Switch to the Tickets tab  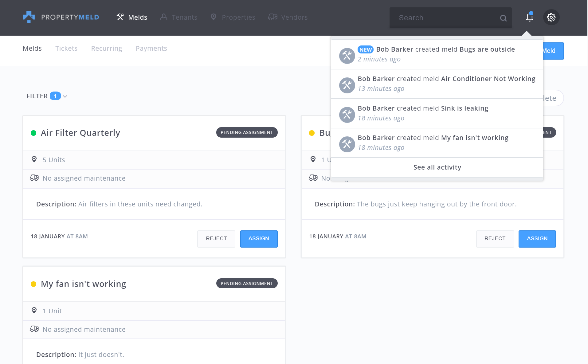[x=66, y=49]
